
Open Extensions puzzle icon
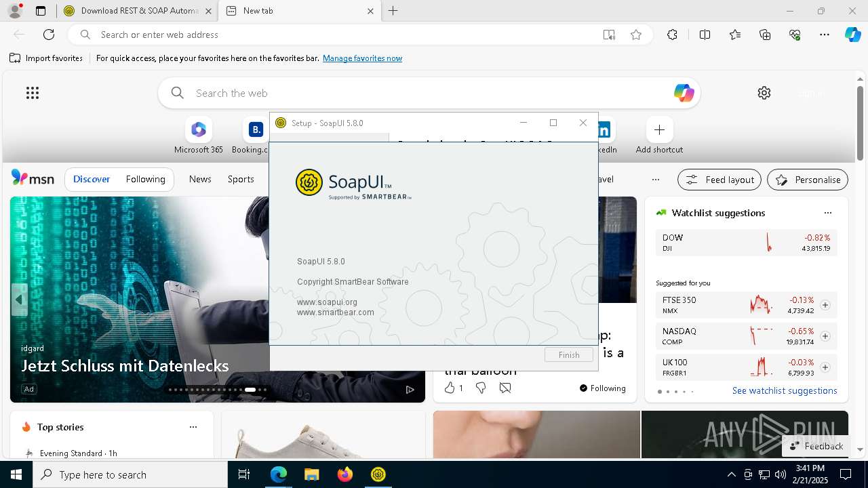(x=672, y=35)
